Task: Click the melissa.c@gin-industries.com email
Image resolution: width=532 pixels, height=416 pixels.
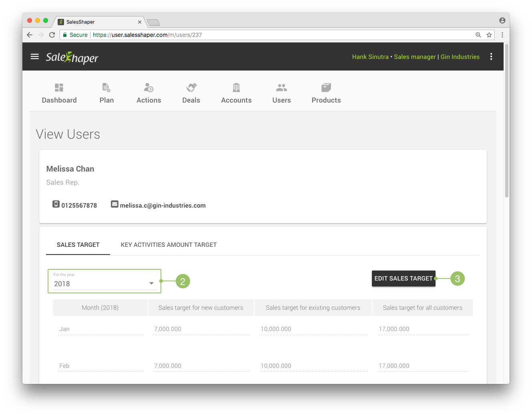Action: click(x=163, y=206)
